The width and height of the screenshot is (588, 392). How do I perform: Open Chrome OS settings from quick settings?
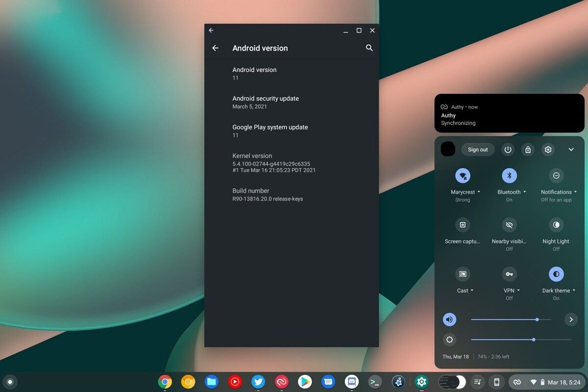click(547, 149)
